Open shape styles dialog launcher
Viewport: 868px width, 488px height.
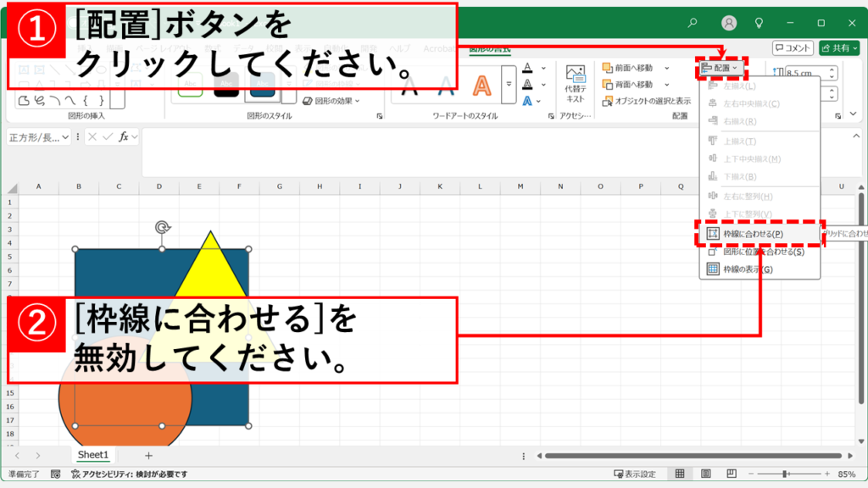tap(379, 116)
